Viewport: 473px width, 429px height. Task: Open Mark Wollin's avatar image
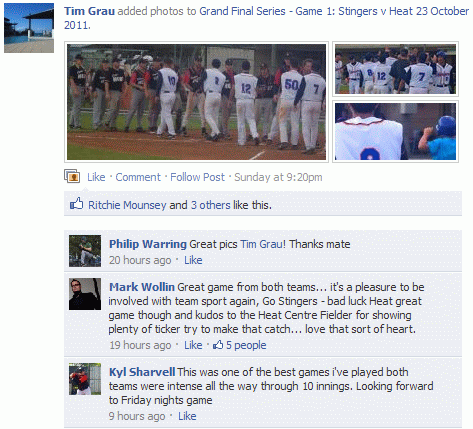[85, 294]
